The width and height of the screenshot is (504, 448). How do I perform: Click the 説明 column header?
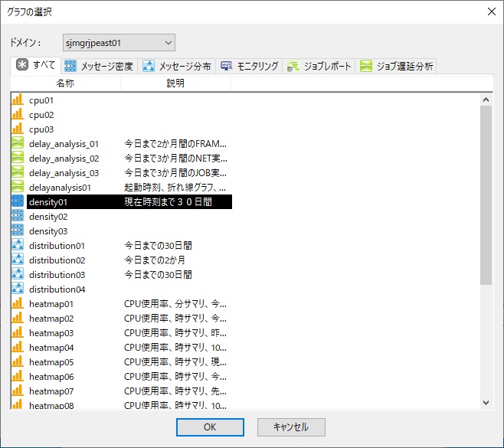tap(176, 83)
